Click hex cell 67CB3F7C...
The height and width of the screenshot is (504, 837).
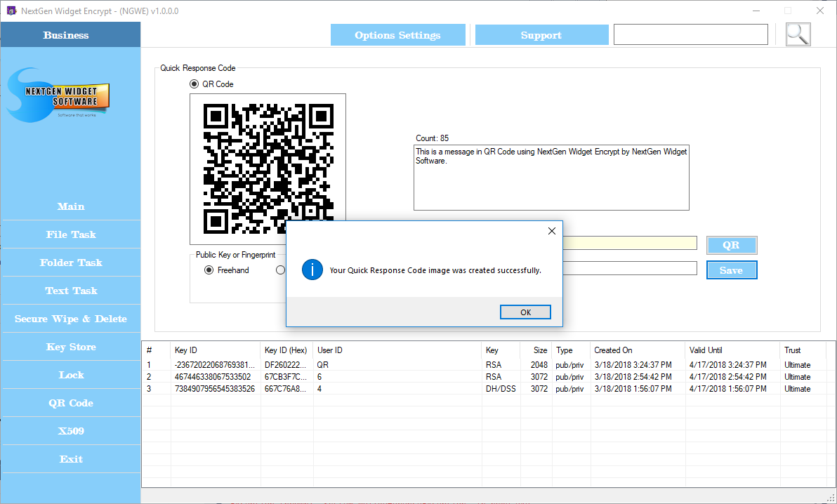click(x=286, y=377)
